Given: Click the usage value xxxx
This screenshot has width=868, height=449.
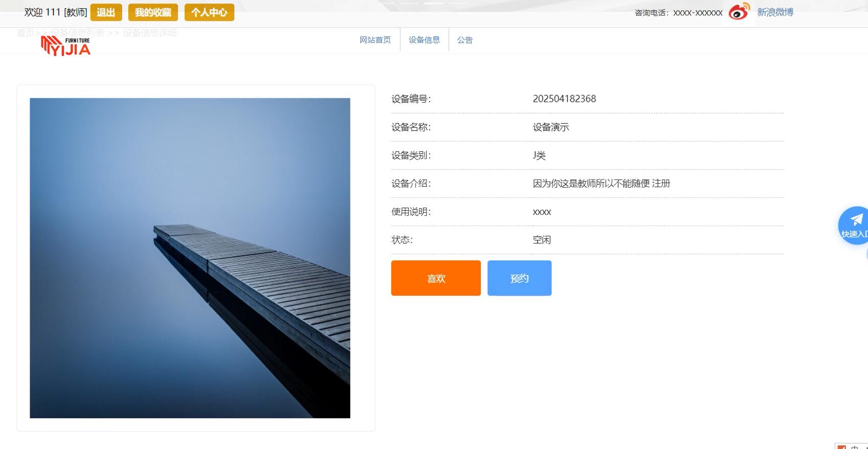Looking at the screenshot, I should click(x=542, y=212).
